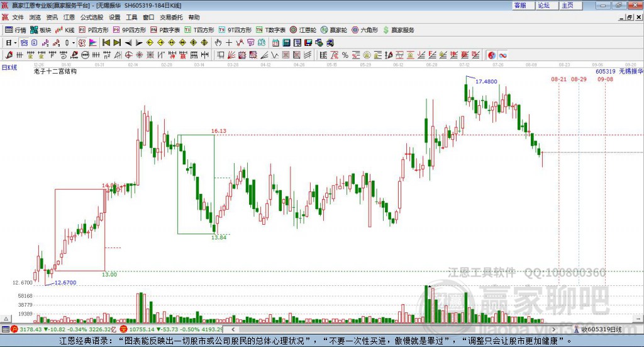
Task: Click the 沪 index 3178.43 status
Action: click(x=64, y=329)
